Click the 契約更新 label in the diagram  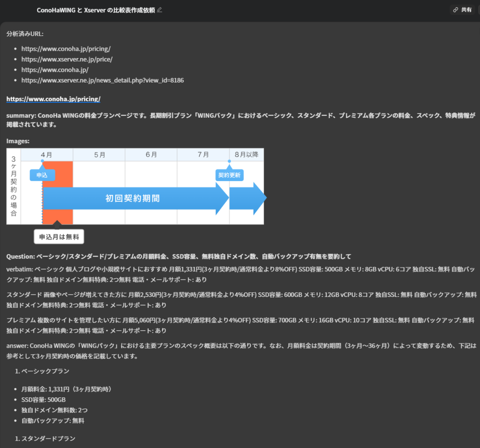click(x=229, y=175)
